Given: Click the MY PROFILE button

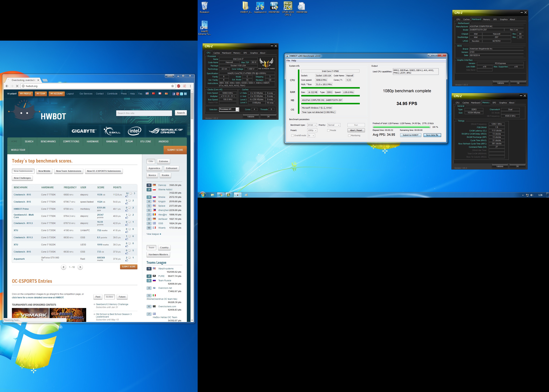Looking at the screenshot, I should point(26,94).
